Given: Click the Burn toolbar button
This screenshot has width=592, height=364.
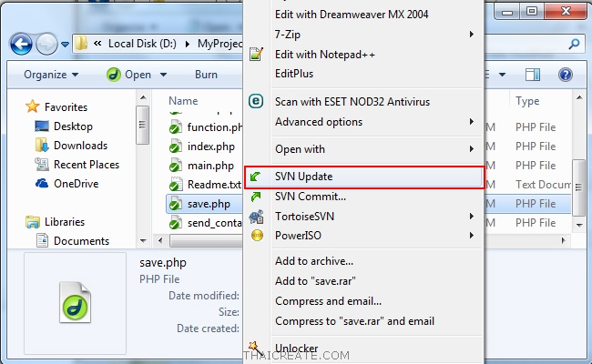Looking at the screenshot, I should coord(206,75).
